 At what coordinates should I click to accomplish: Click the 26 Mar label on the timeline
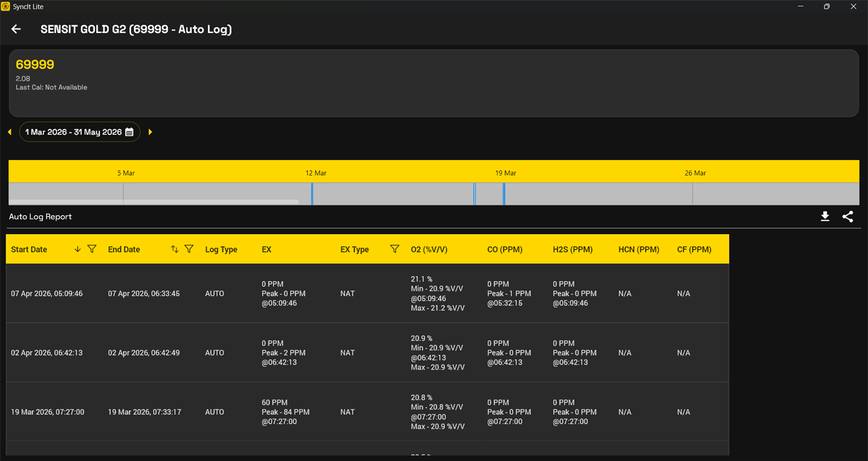[696, 173]
